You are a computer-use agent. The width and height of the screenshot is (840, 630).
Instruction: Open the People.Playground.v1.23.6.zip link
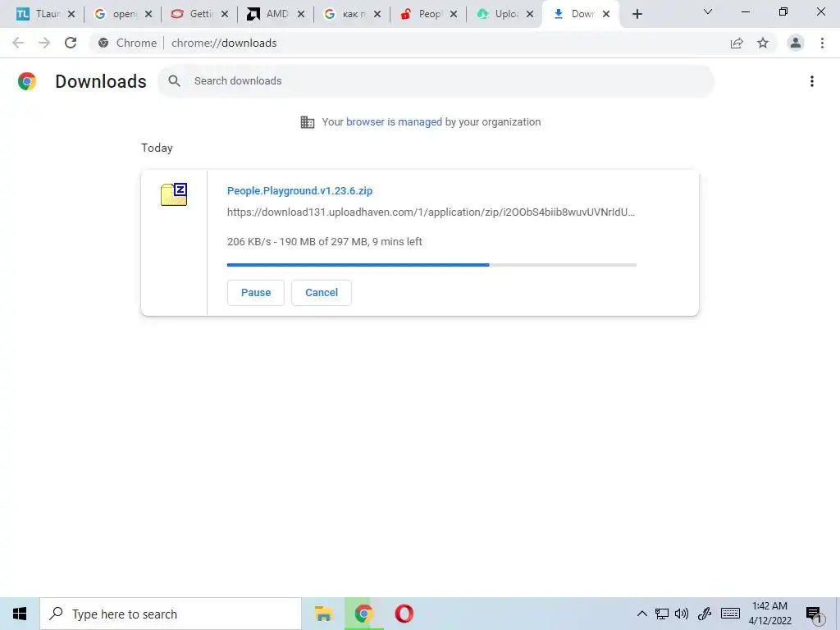coord(299,190)
